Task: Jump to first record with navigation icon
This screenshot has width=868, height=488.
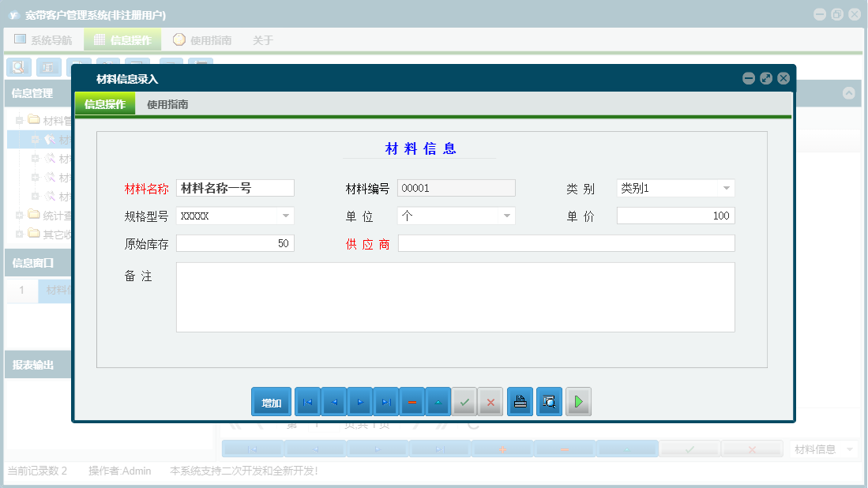Action: click(x=307, y=402)
